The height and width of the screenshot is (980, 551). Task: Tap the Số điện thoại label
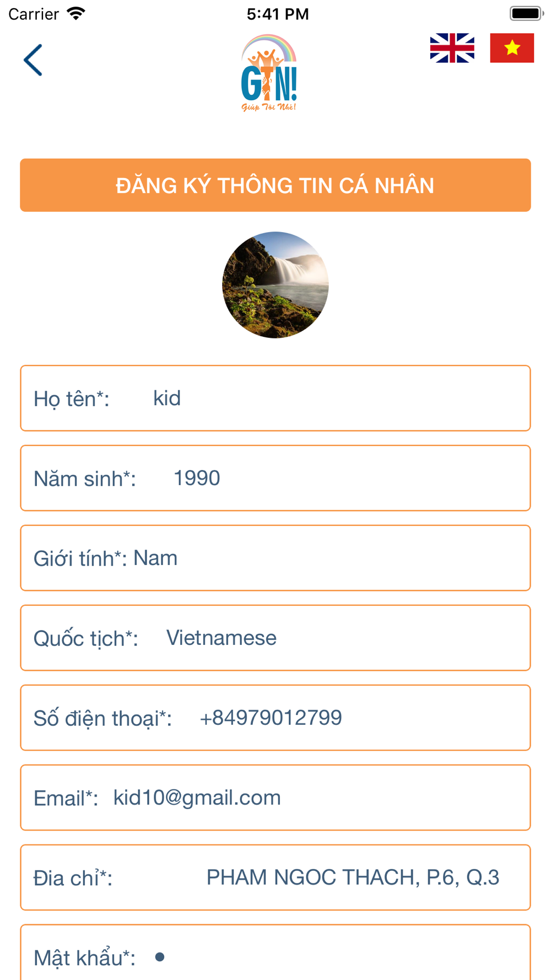[102, 718]
